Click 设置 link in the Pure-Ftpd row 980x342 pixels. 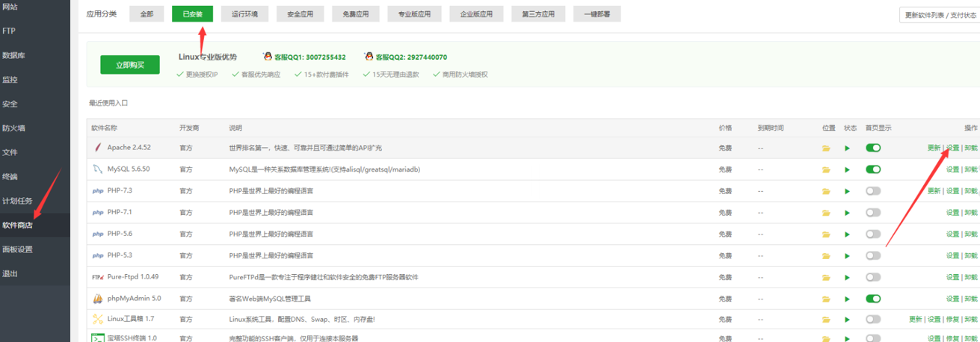pyautogui.click(x=952, y=277)
